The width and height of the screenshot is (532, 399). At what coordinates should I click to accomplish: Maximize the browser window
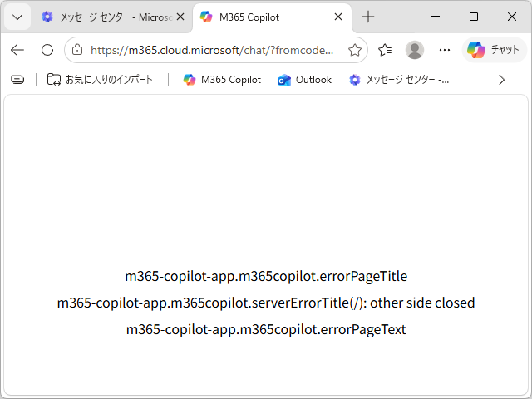pyautogui.click(x=474, y=17)
